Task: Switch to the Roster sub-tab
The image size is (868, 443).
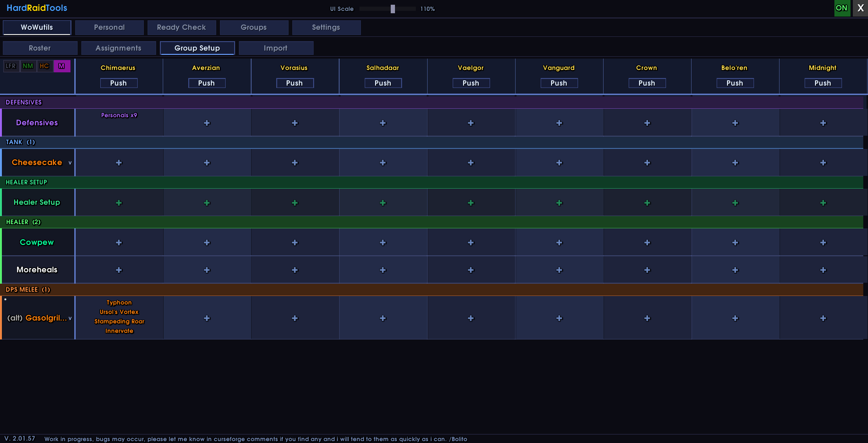Action: 40,48
